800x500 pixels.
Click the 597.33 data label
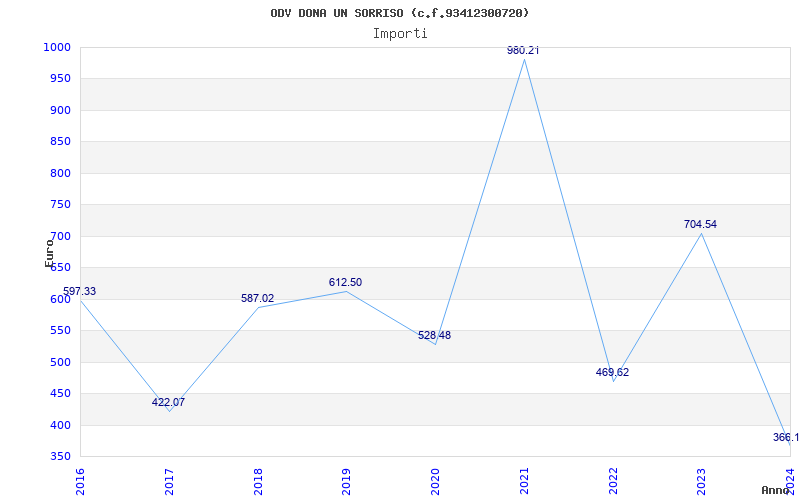tap(79, 291)
